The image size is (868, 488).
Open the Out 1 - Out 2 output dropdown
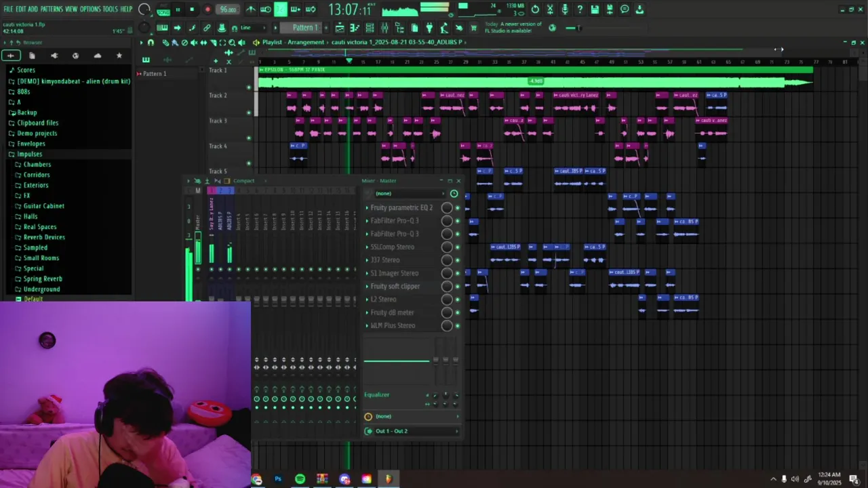point(412,431)
